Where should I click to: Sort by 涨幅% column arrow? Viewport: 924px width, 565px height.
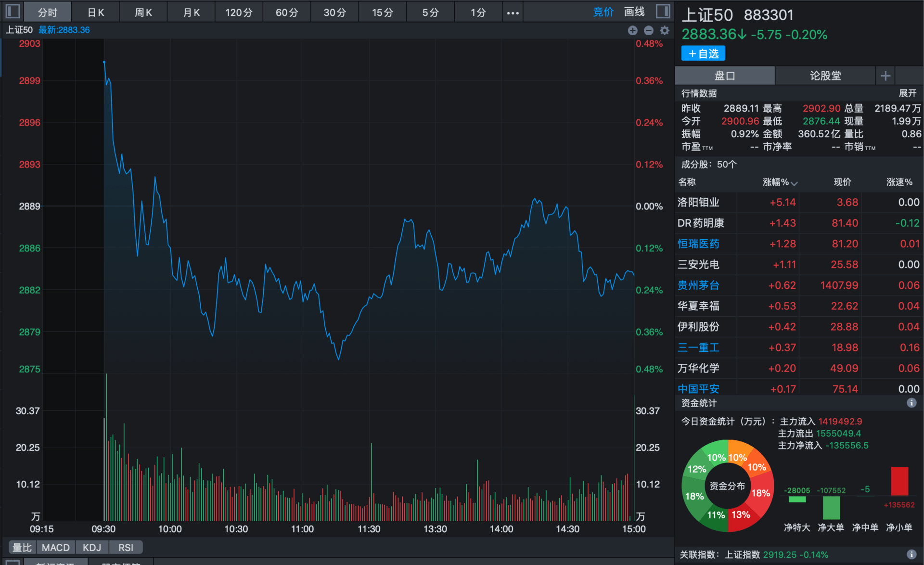pos(794,183)
